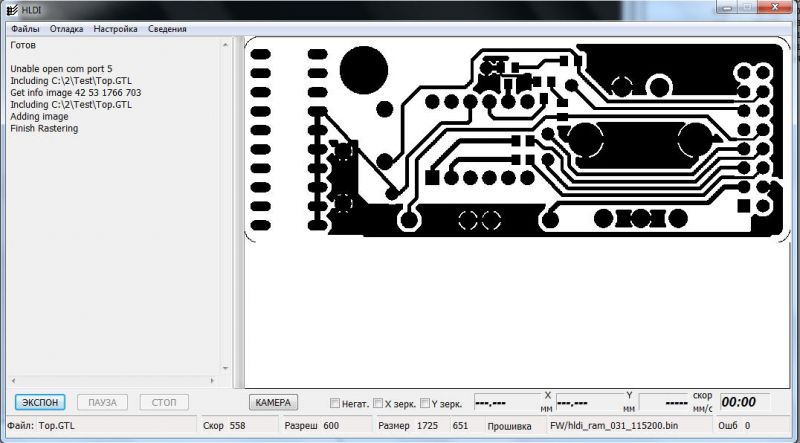Click the 'Скор 558' status entry

tap(224, 425)
